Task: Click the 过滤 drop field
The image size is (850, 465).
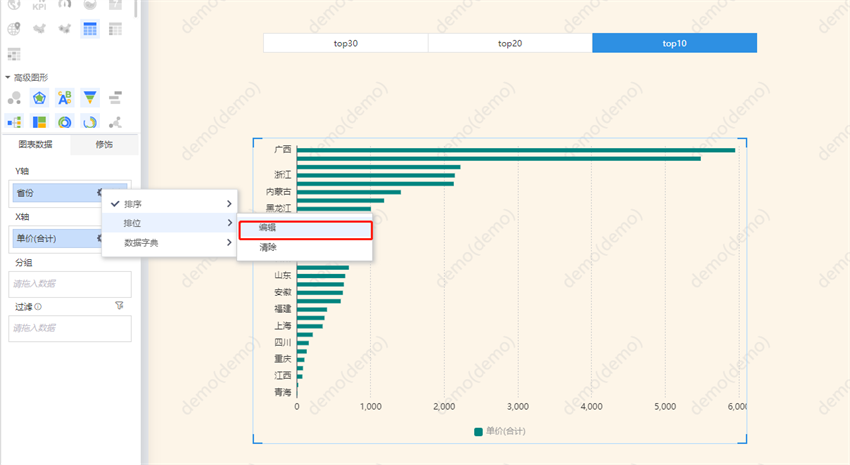Action: 70,328
